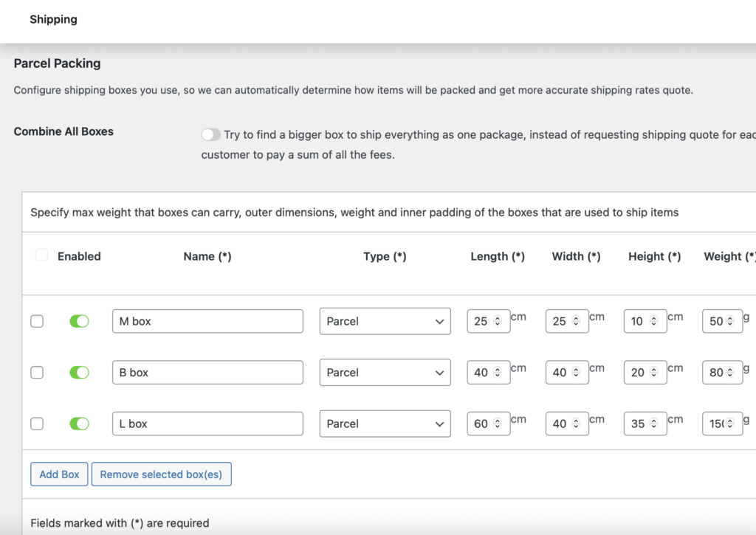This screenshot has height=535, width=756.
Task: Adjust the B box width stepper
Action: coord(577,373)
